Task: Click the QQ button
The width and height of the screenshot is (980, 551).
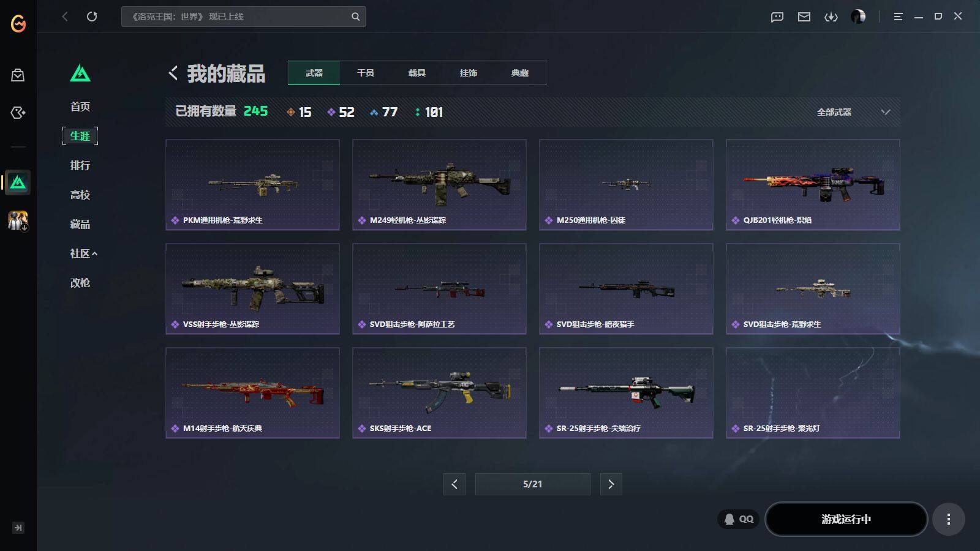Action: click(x=739, y=519)
